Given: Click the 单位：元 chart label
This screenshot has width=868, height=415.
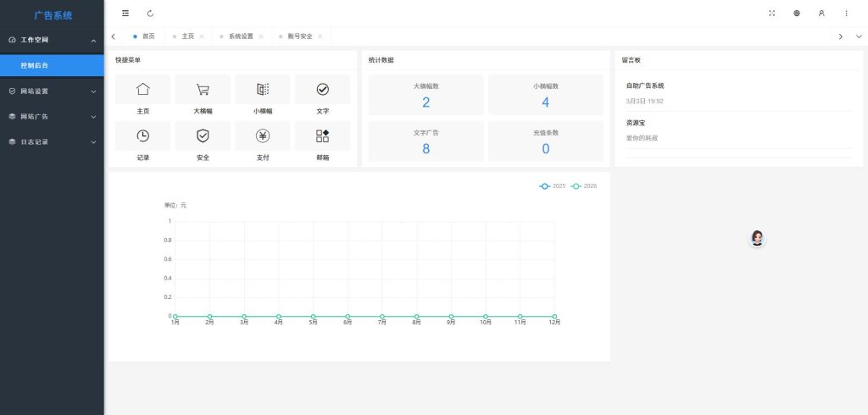Looking at the screenshot, I should 175,205.
